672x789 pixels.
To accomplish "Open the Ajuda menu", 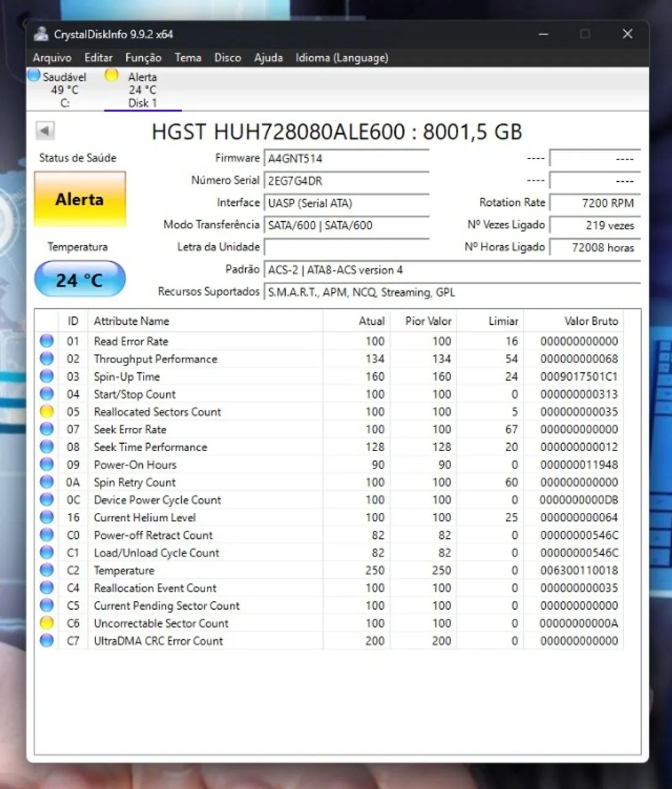I will pyautogui.click(x=269, y=57).
